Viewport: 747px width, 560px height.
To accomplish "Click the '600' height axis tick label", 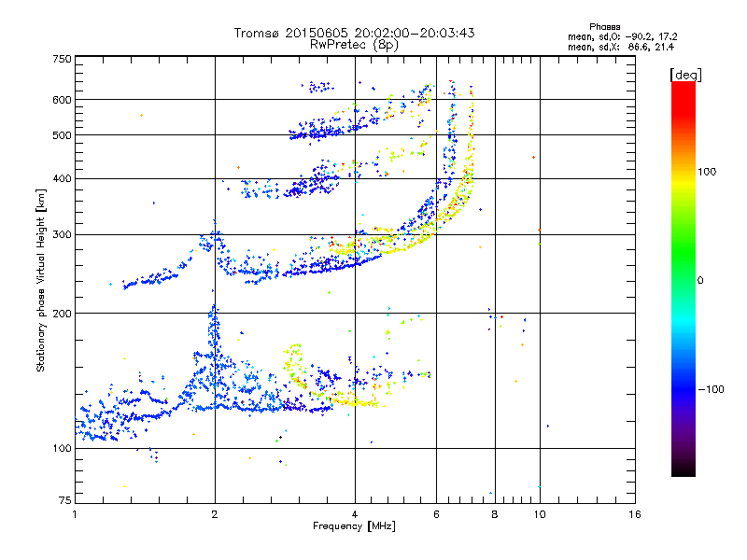I will point(62,100).
